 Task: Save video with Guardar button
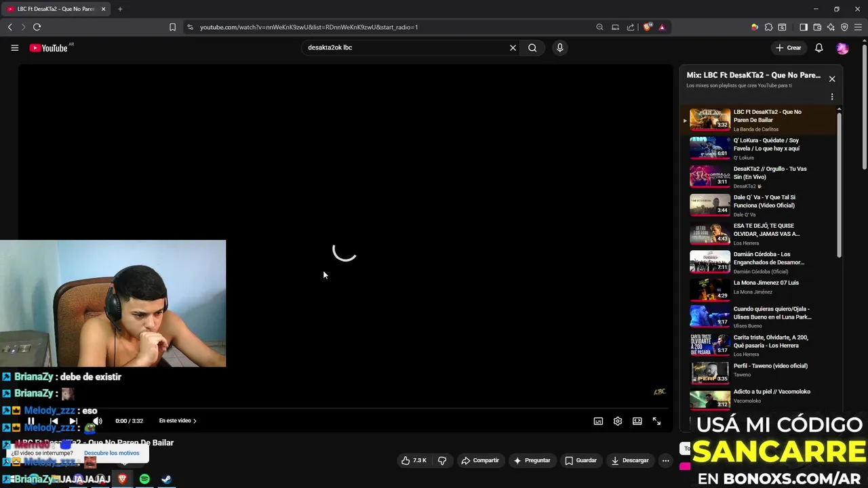click(x=580, y=460)
